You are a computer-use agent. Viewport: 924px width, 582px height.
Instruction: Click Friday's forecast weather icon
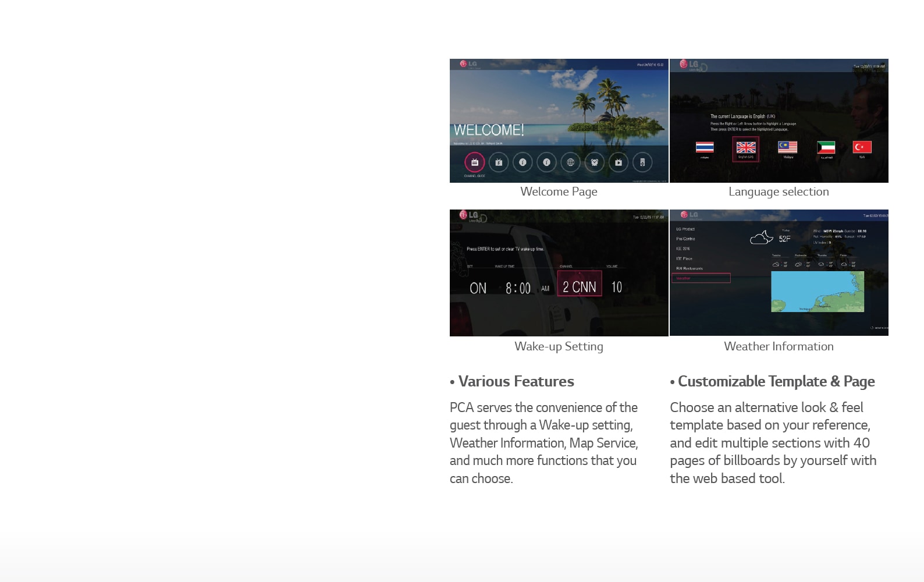coord(844,264)
